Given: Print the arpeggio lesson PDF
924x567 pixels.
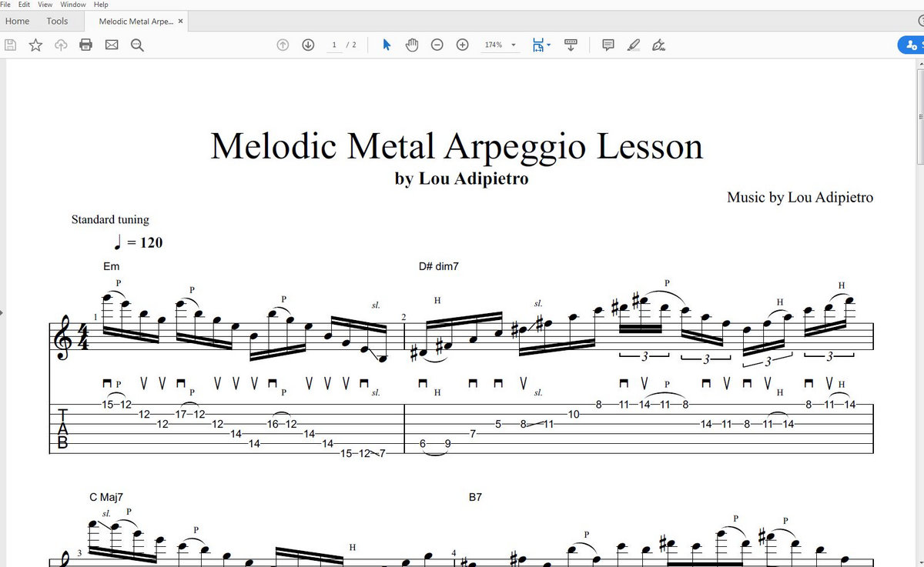Looking at the screenshot, I should pyautogui.click(x=85, y=45).
